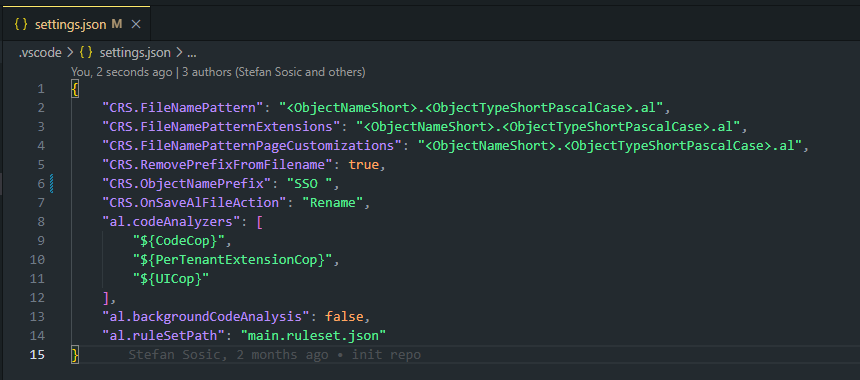
Task: Click the "SSO " prefix value
Action: pos(310,184)
